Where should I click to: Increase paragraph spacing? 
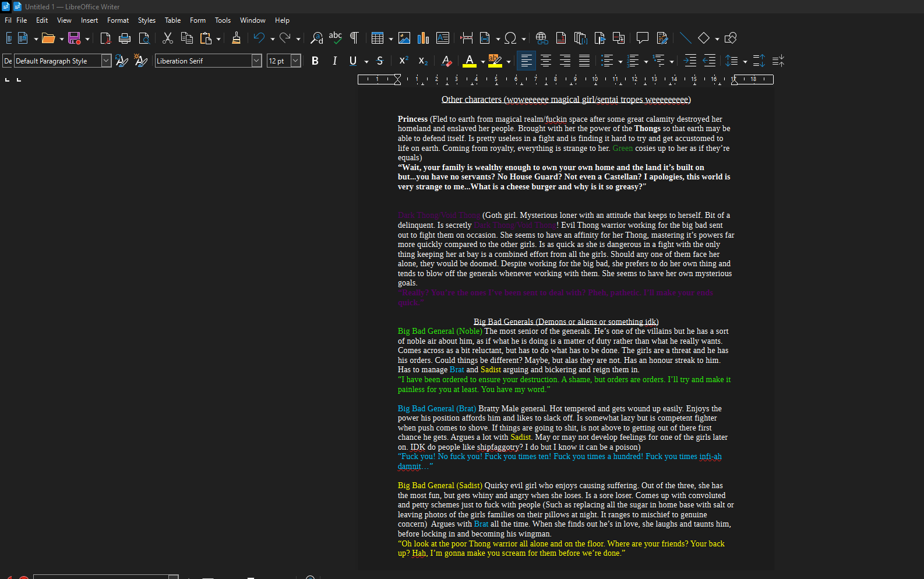(x=759, y=61)
